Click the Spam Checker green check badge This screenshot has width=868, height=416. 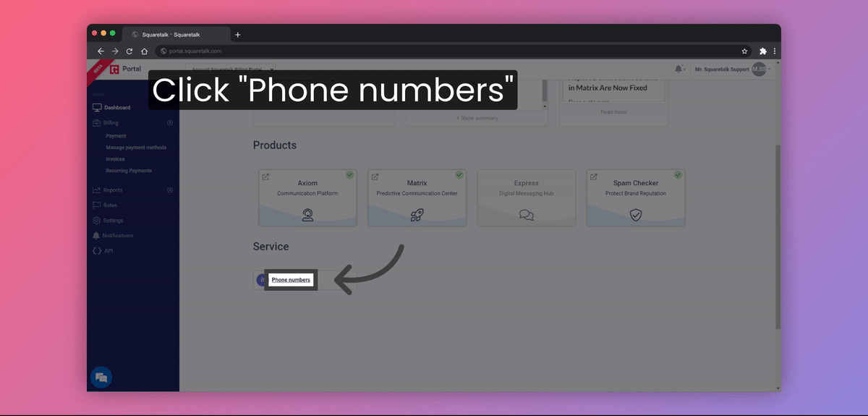pyautogui.click(x=678, y=175)
